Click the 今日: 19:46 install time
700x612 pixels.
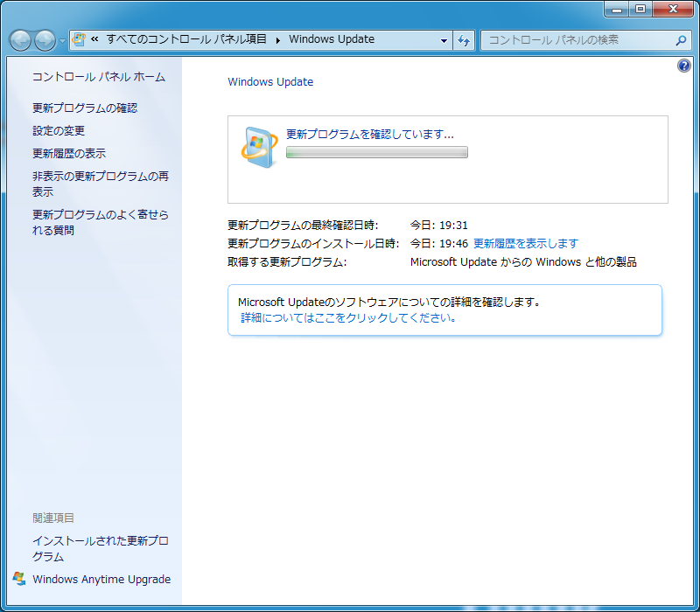tap(439, 244)
